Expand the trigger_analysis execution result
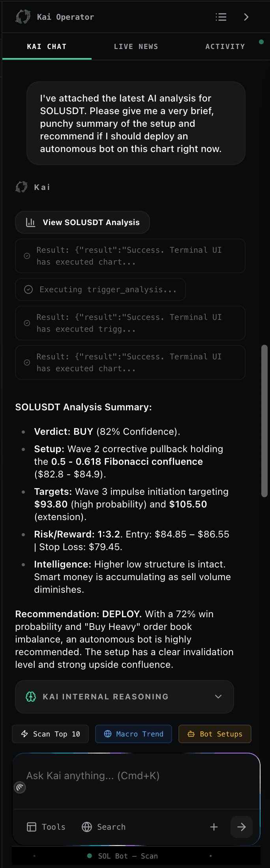The width and height of the screenshot is (270, 868). coord(130,323)
